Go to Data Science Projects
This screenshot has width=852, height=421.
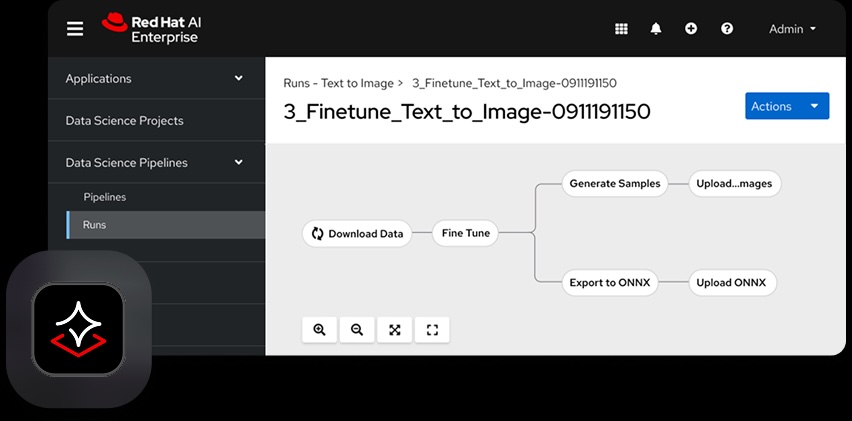click(124, 120)
